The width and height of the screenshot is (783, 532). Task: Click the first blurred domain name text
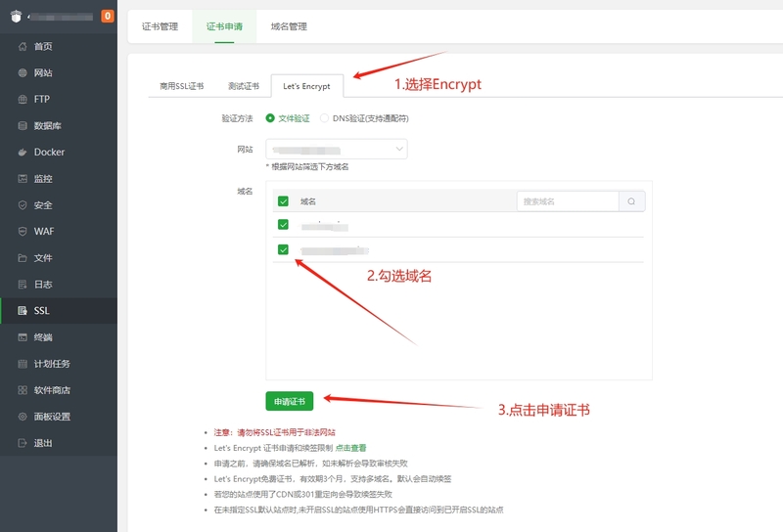(324, 227)
